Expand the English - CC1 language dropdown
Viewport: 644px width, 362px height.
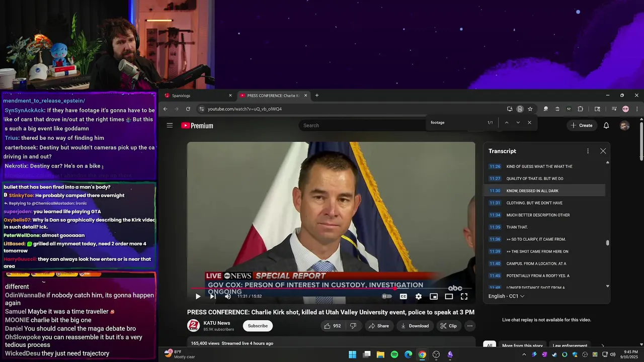point(507,296)
